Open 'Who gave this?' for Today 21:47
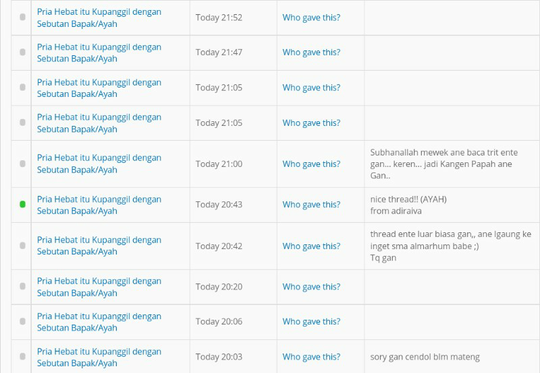540x373 pixels. (311, 52)
